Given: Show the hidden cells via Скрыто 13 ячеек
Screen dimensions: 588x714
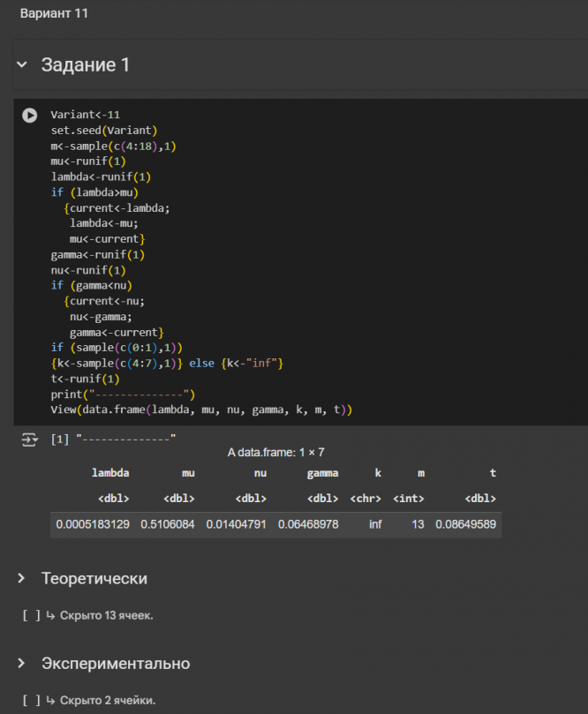Looking at the screenshot, I should (x=106, y=615).
